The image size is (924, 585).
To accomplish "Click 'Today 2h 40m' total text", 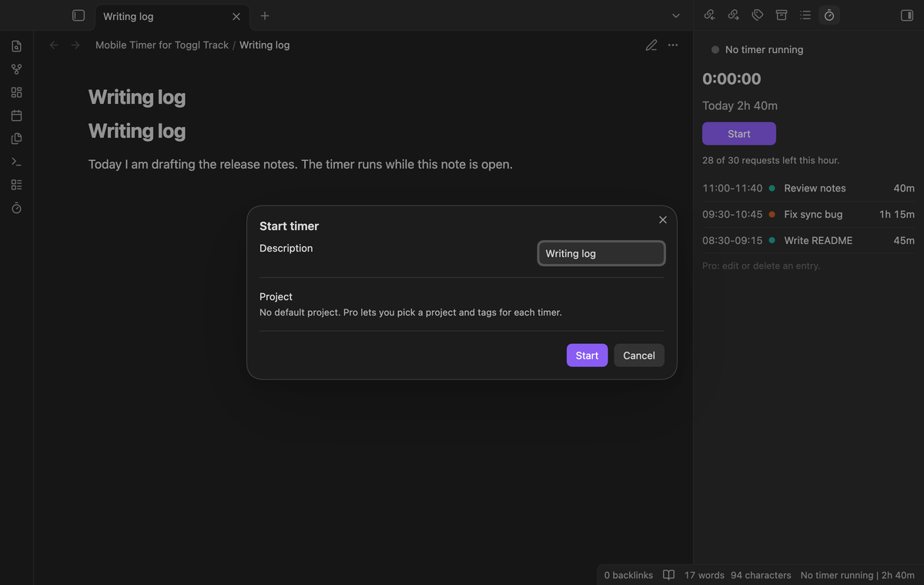I will pos(740,105).
